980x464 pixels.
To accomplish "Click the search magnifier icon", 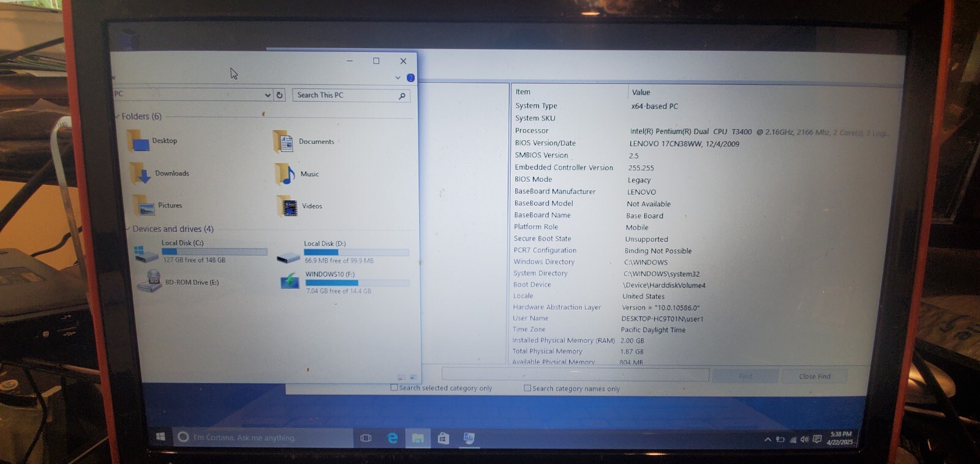I will point(402,95).
